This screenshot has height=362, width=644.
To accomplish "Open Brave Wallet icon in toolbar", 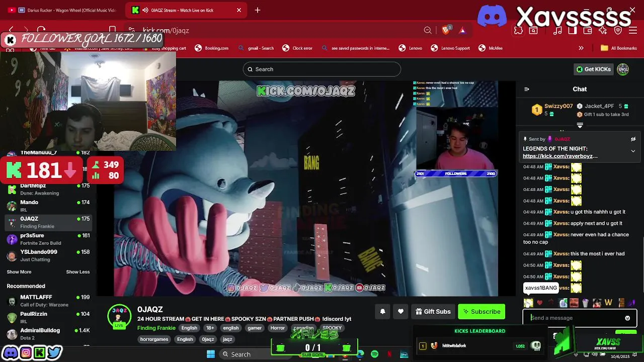I will click(x=588, y=30).
